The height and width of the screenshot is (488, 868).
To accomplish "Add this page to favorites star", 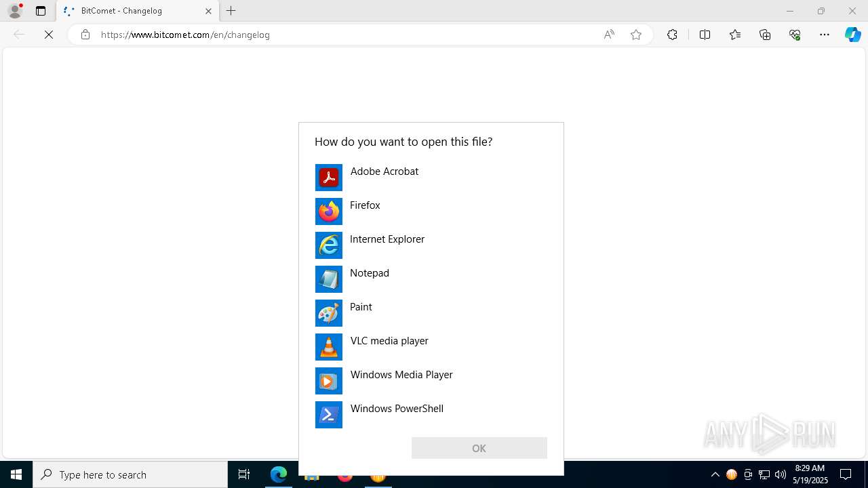I will tap(636, 35).
